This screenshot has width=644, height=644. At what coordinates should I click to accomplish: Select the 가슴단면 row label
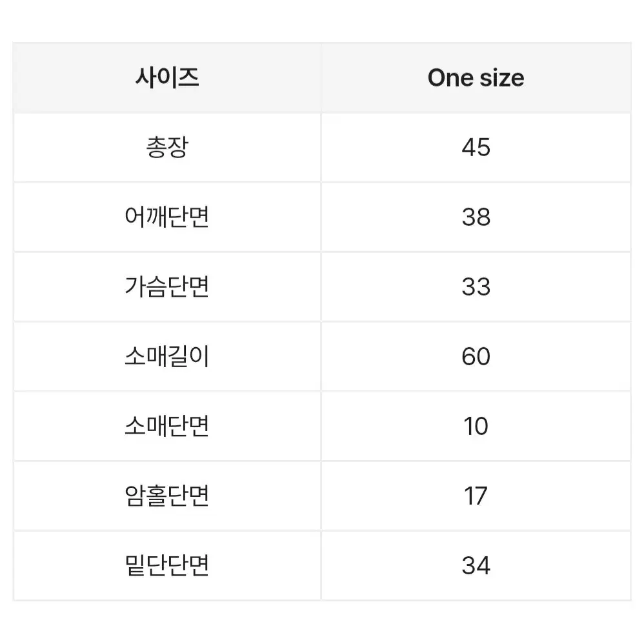(x=167, y=287)
